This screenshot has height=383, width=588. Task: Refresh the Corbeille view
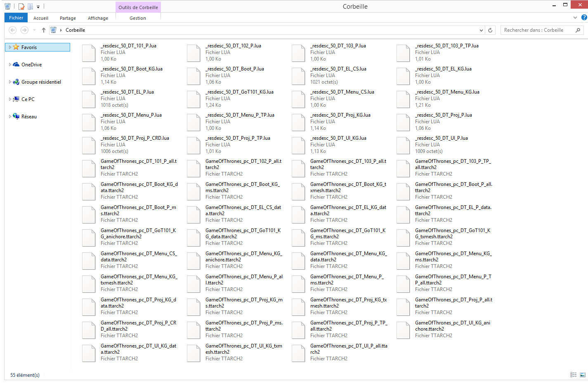(x=490, y=30)
